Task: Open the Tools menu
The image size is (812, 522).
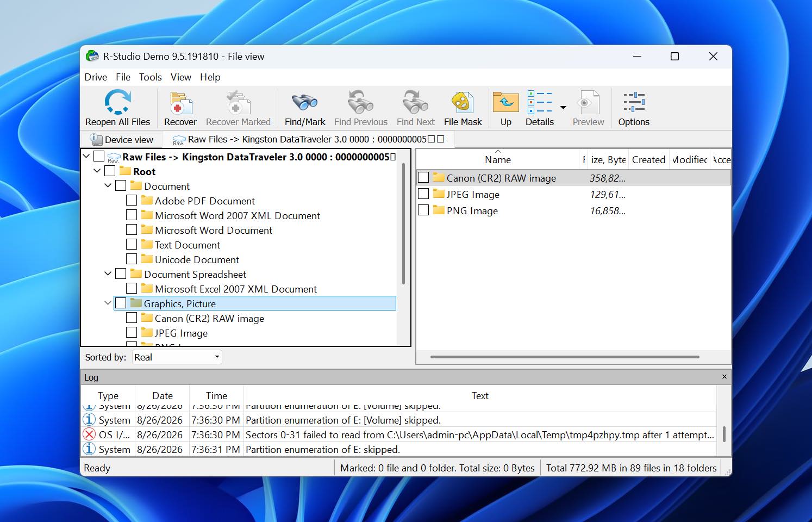Action: 151,77
